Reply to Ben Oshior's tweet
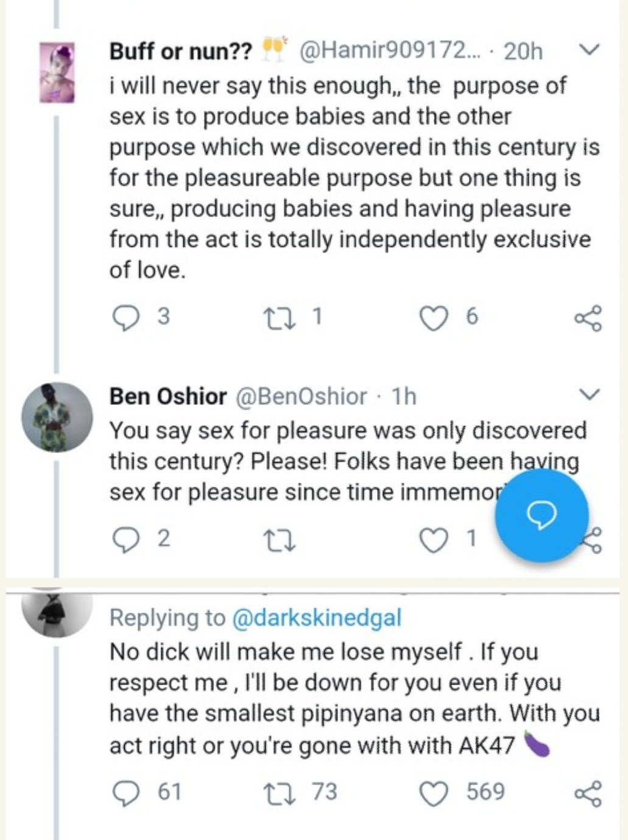 coord(126,540)
